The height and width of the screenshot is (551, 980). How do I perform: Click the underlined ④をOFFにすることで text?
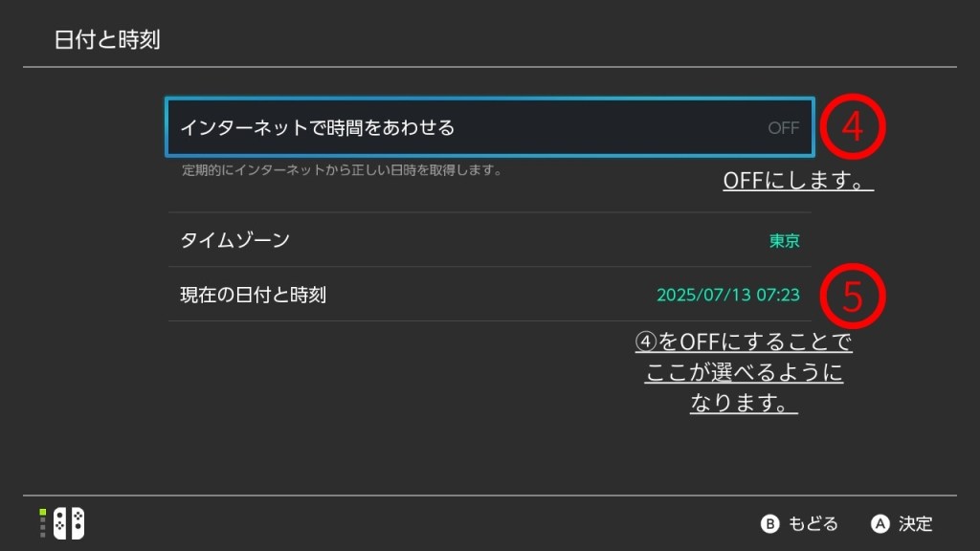744,342
